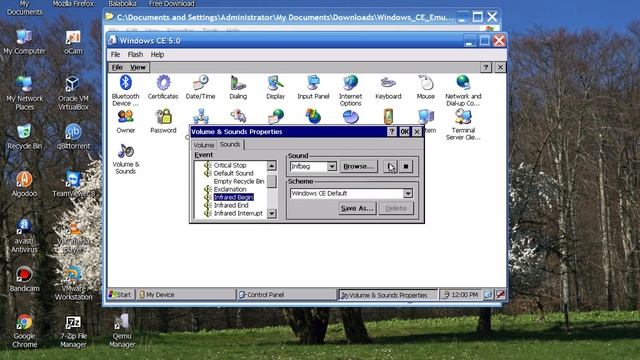Click Volume & Sounds Properties taskbar button
Image resolution: width=640 pixels, height=360 pixels.
point(388,294)
